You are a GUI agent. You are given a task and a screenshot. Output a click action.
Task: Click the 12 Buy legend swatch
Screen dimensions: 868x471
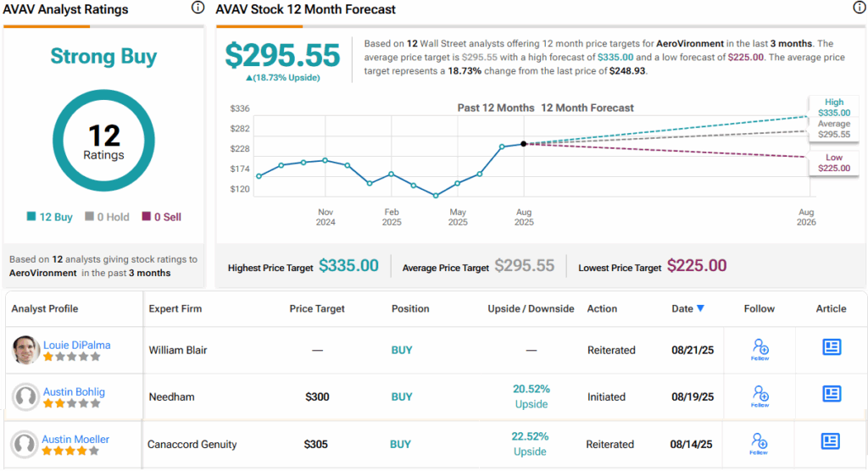[31, 217]
